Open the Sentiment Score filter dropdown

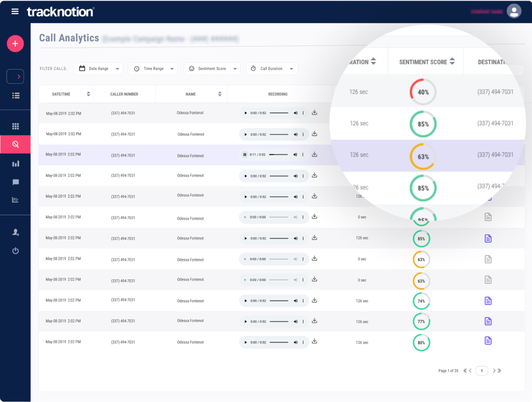212,68
